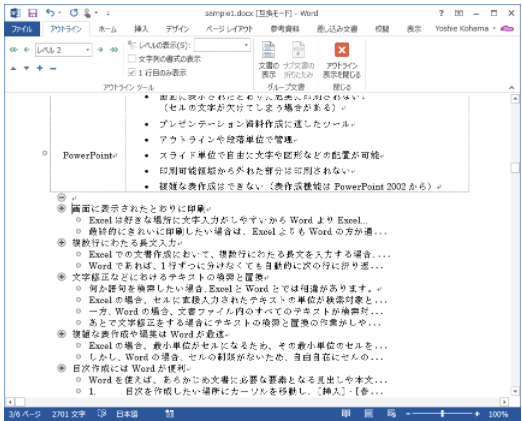Click the touch/mouse mode icon
Screen dimensions: 522x421
(87, 13)
